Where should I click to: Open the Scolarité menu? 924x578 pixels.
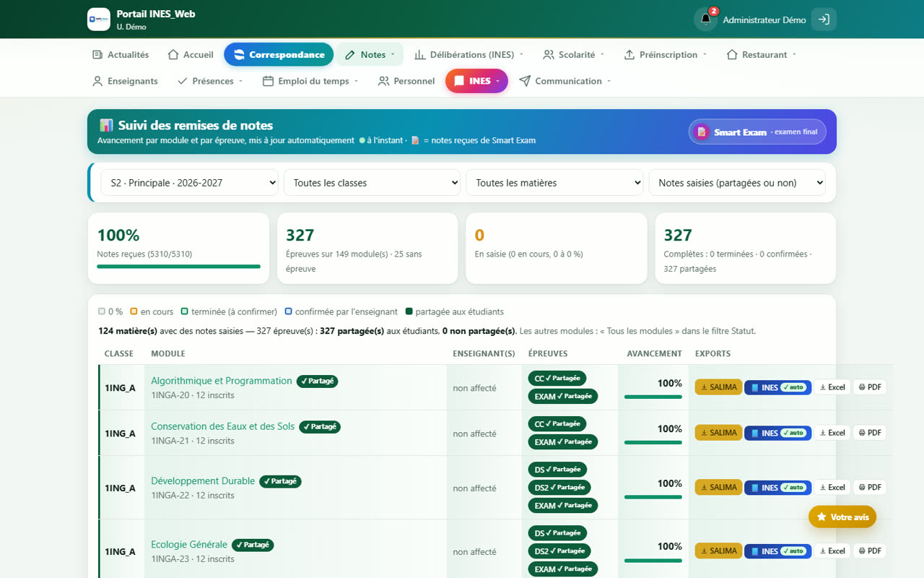574,55
